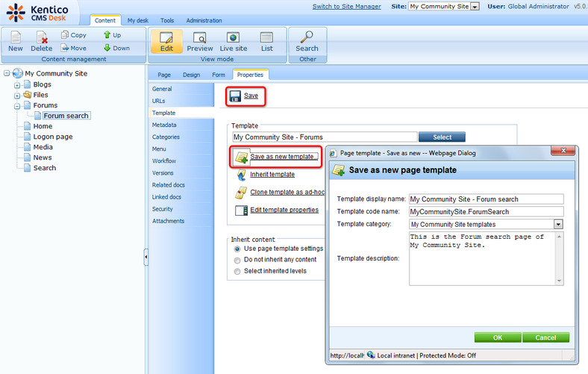
Task: Click the Move toolbar icon
Action: (65, 48)
